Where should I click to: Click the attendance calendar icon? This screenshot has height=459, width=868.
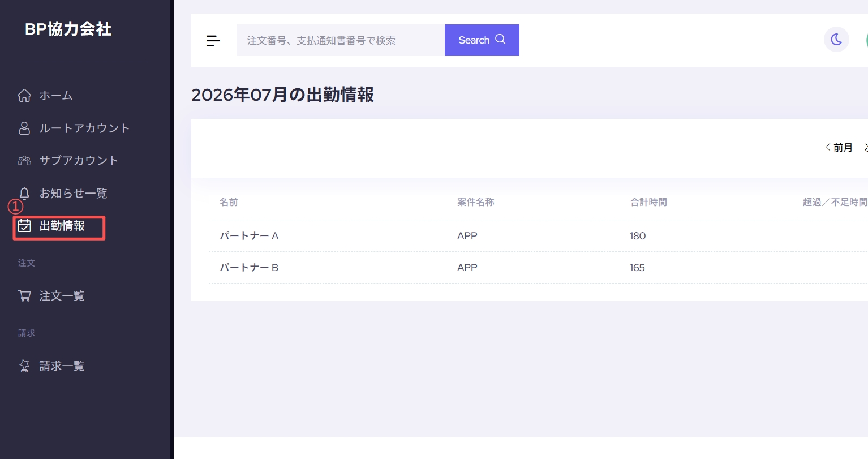24,226
